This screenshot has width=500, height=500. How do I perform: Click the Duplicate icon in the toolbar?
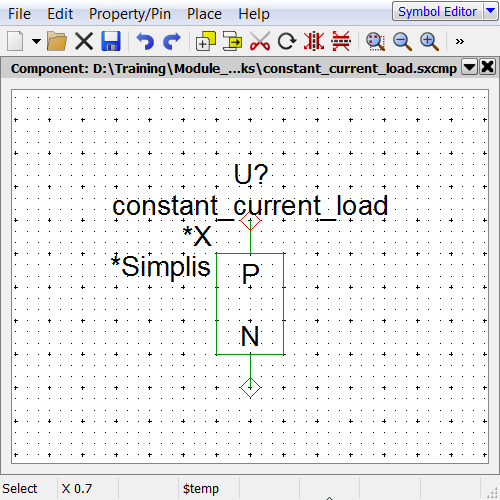coord(206,41)
